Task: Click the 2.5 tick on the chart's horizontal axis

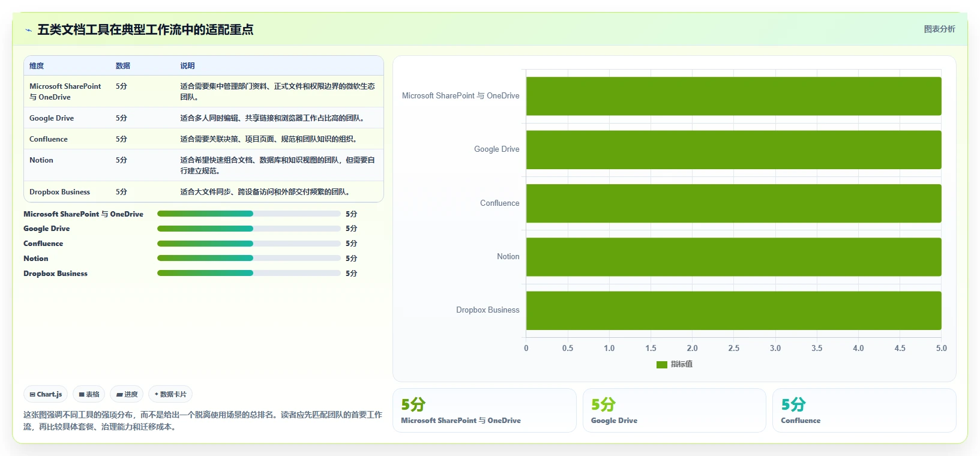Action: (x=733, y=348)
